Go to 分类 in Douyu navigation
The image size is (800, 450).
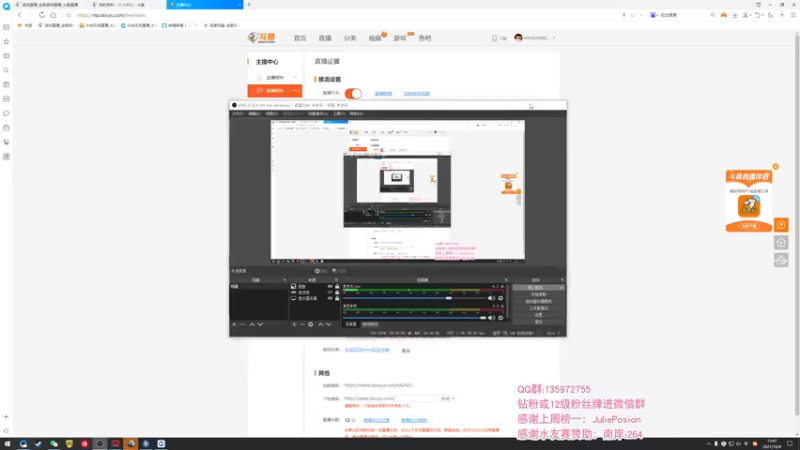coord(349,38)
